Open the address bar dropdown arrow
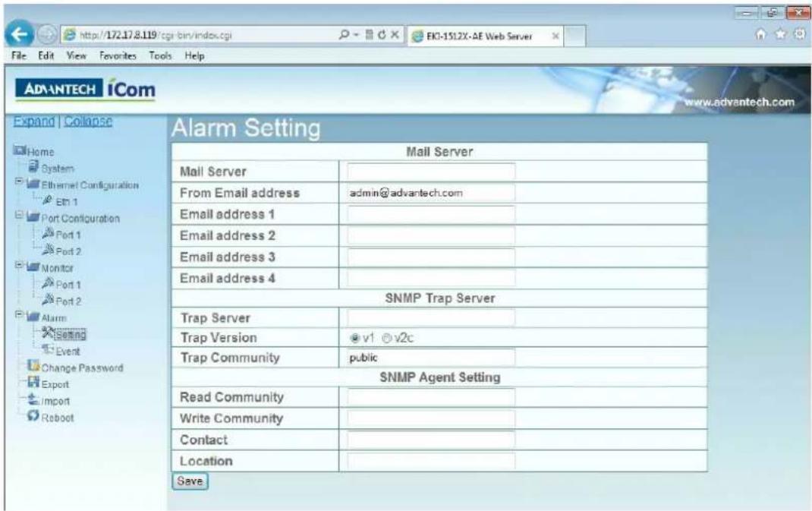Viewport: 812px width, 511px height. pyautogui.click(x=356, y=35)
